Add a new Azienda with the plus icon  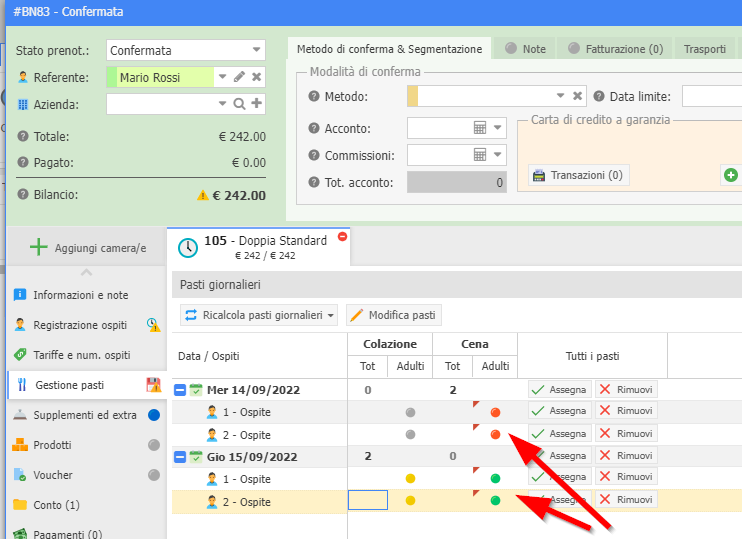pyautogui.click(x=256, y=103)
